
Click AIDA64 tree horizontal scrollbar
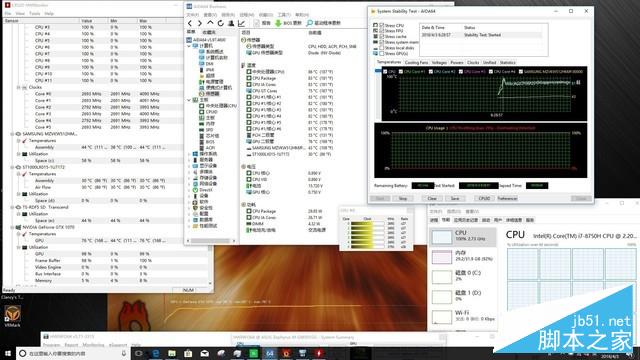211,241
